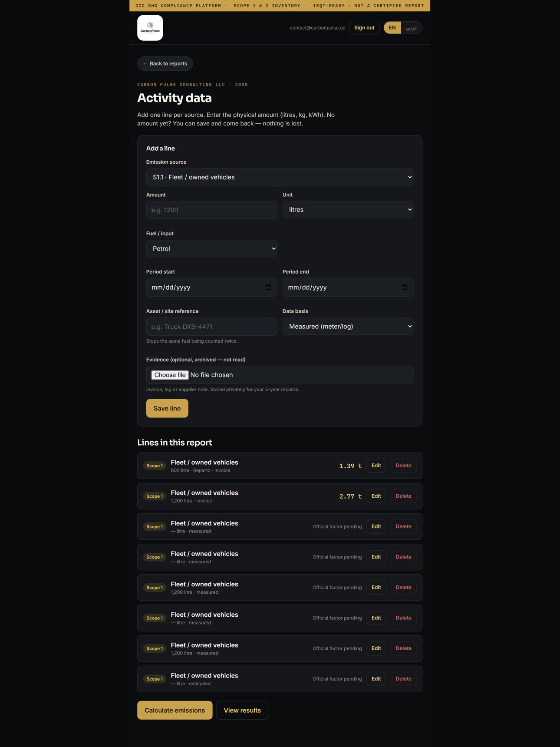Focus the Asset / site reference field
The height and width of the screenshot is (747, 560).
point(211,327)
